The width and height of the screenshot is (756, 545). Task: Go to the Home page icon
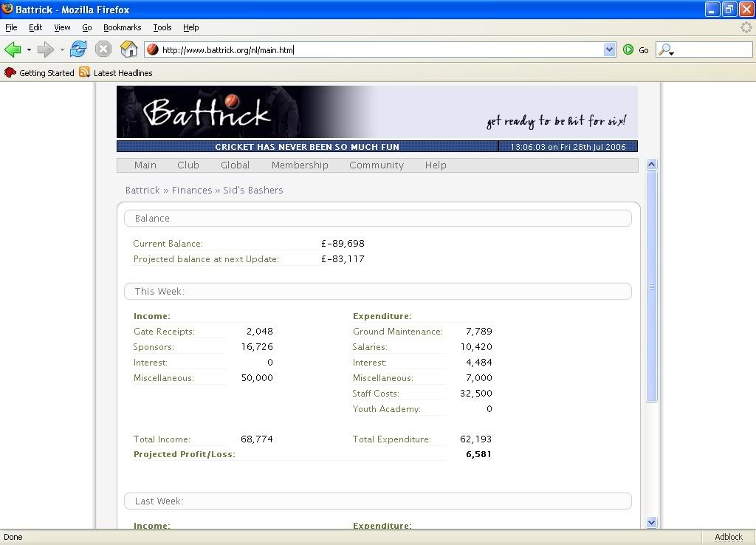click(128, 49)
